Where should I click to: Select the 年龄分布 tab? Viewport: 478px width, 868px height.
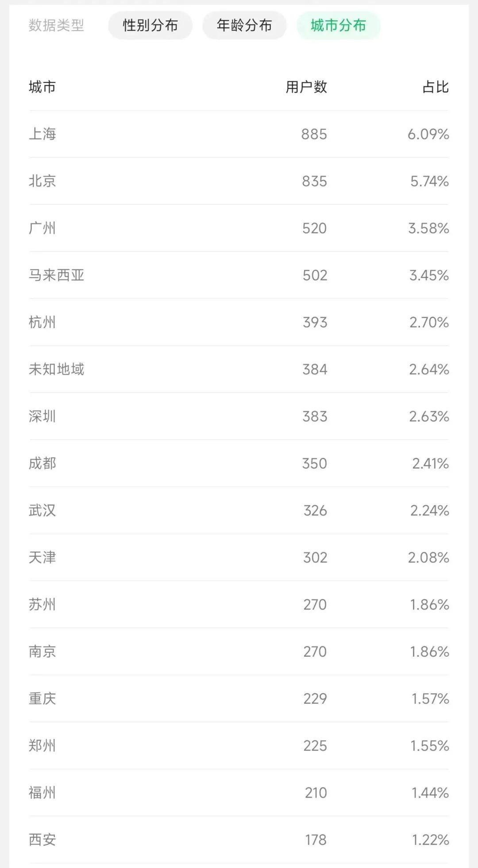(244, 26)
